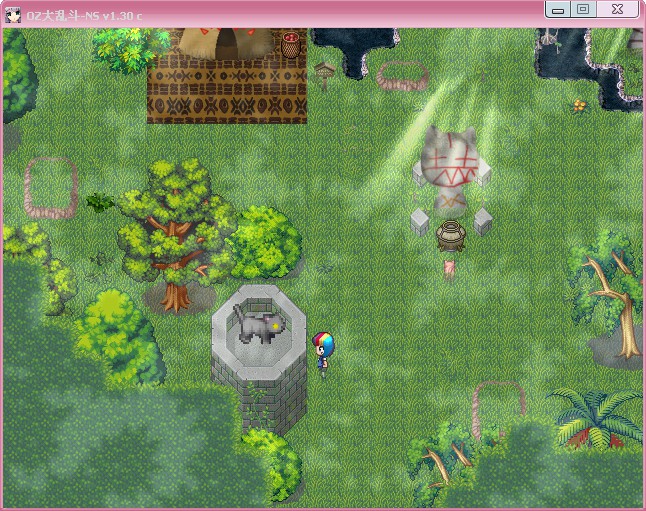646x511 pixels.
Task: Maximize the game window
Action: pyautogui.click(x=583, y=9)
